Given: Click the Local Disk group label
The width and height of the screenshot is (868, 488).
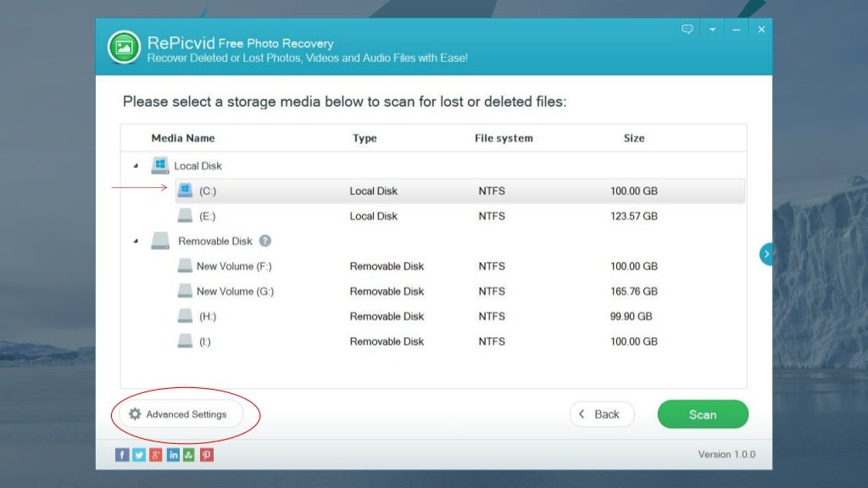Looking at the screenshot, I should tap(198, 166).
